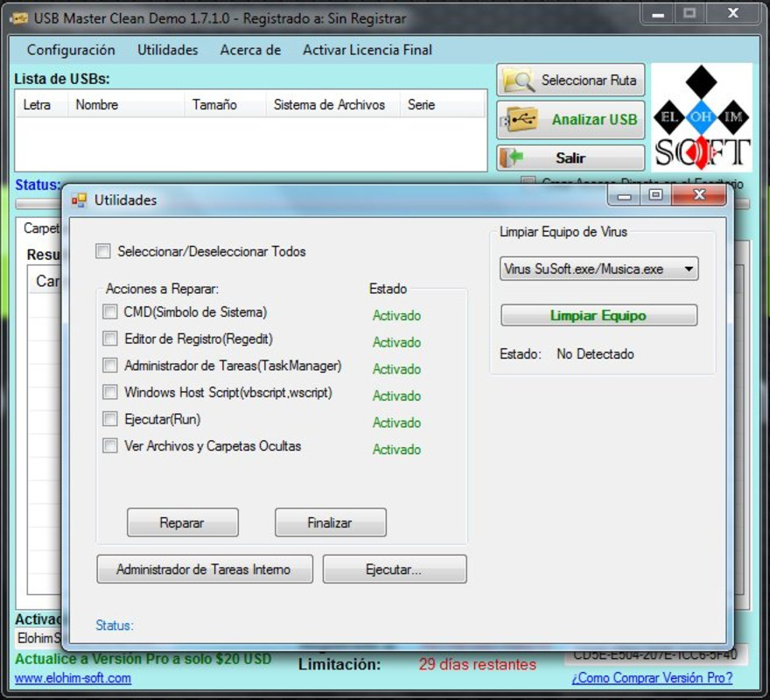Open the Utilidades menu in menu bar

[x=167, y=50]
